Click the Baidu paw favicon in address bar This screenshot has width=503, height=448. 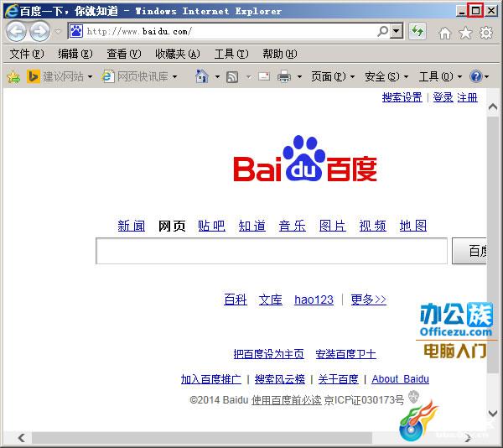click(76, 31)
